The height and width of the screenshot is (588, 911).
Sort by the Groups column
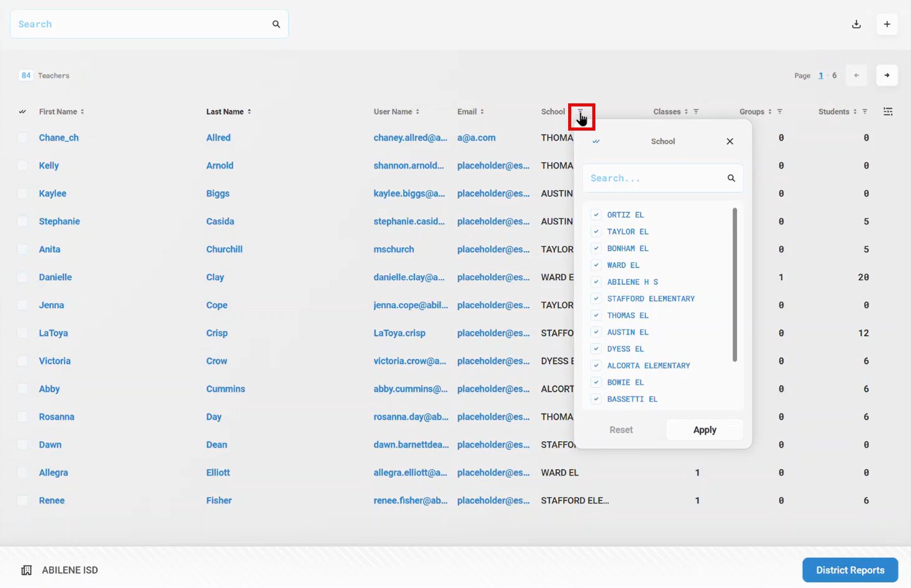click(x=770, y=111)
